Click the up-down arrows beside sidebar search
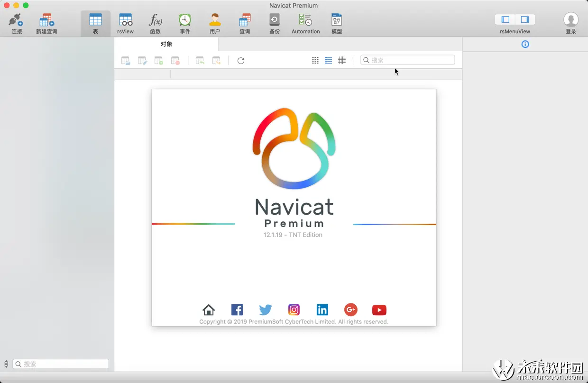The width and height of the screenshot is (588, 383). [x=6, y=364]
